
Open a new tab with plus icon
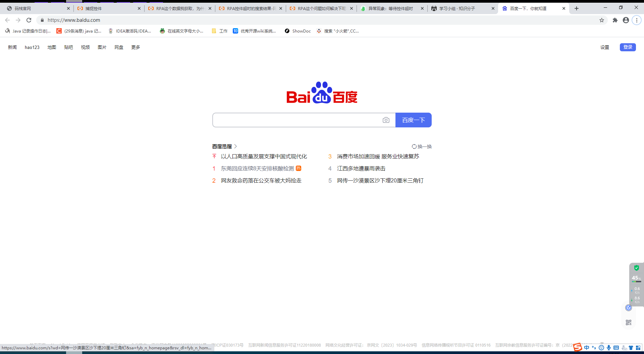point(577,8)
